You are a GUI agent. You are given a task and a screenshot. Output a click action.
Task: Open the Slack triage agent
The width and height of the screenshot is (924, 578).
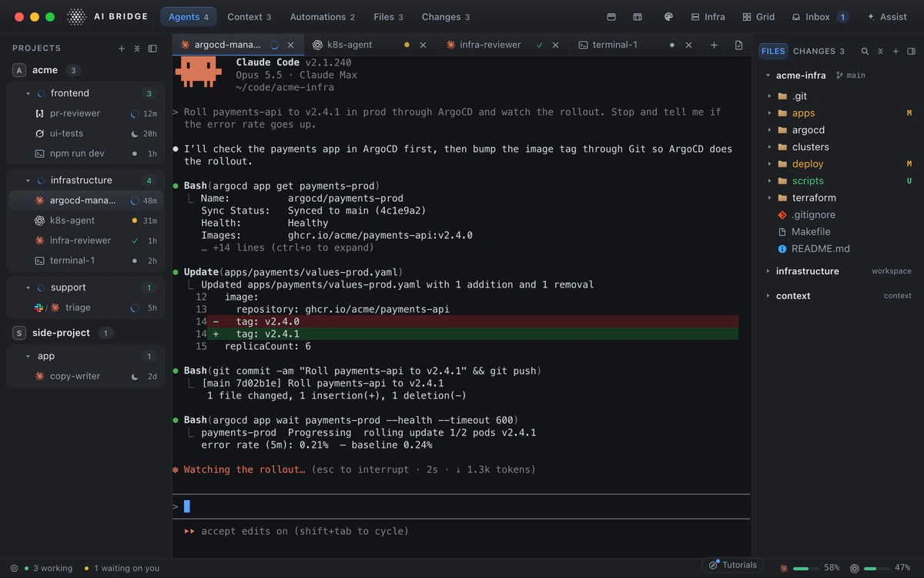pos(85,307)
